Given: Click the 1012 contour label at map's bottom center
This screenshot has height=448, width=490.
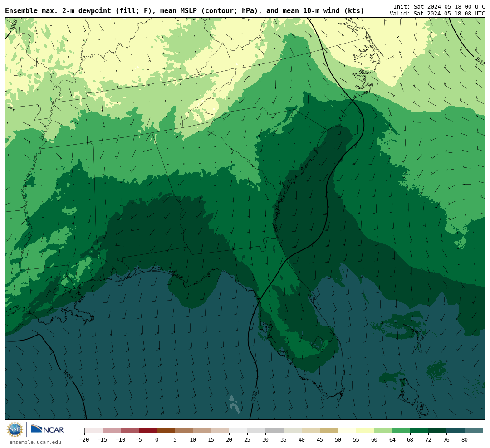Looking at the screenshot, I should [254, 396].
